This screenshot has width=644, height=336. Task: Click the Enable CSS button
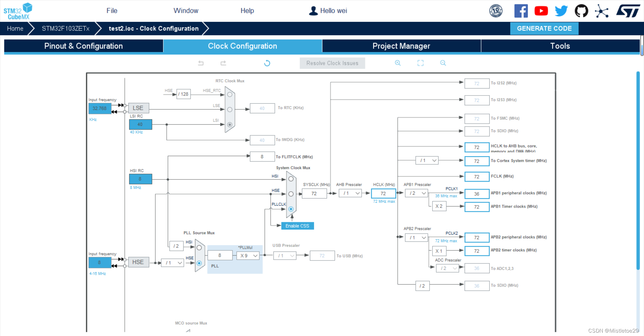coord(298,226)
